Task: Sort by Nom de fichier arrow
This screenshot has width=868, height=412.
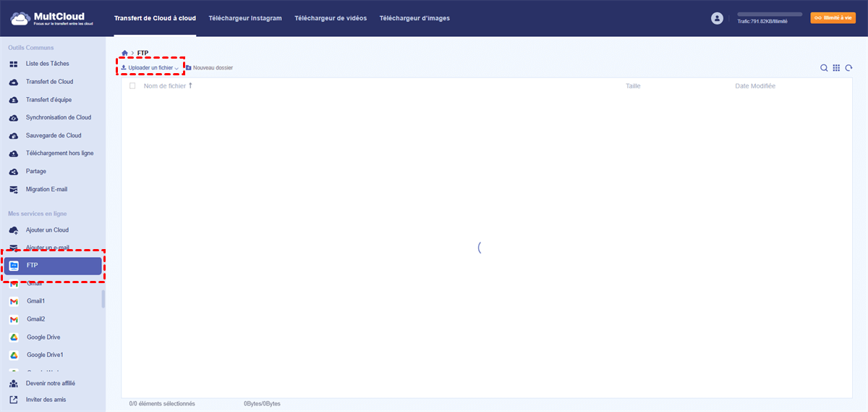Action: pyautogui.click(x=191, y=86)
